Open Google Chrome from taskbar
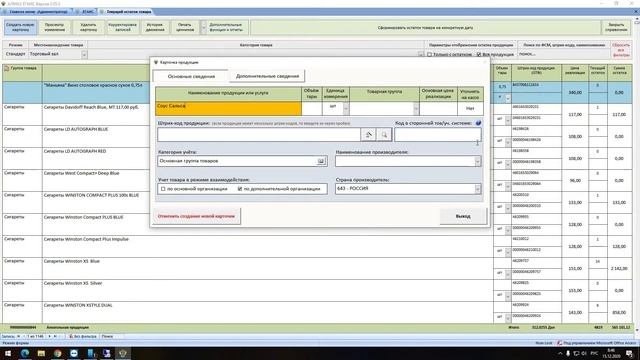 click(x=58, y=353)
